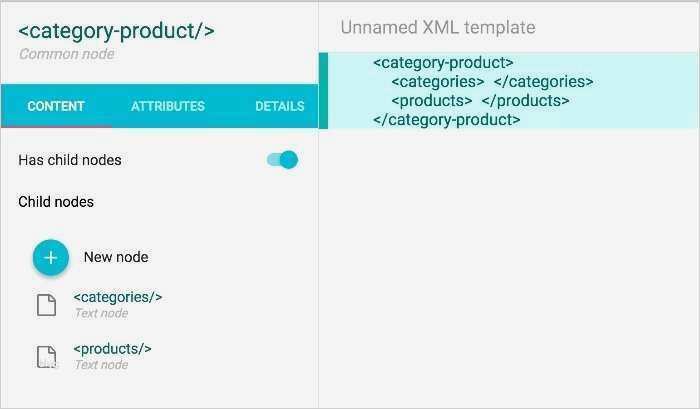Screen dimensions: 700x409
Task: Switch to the CONTENT tab
Action: [56, 106]
